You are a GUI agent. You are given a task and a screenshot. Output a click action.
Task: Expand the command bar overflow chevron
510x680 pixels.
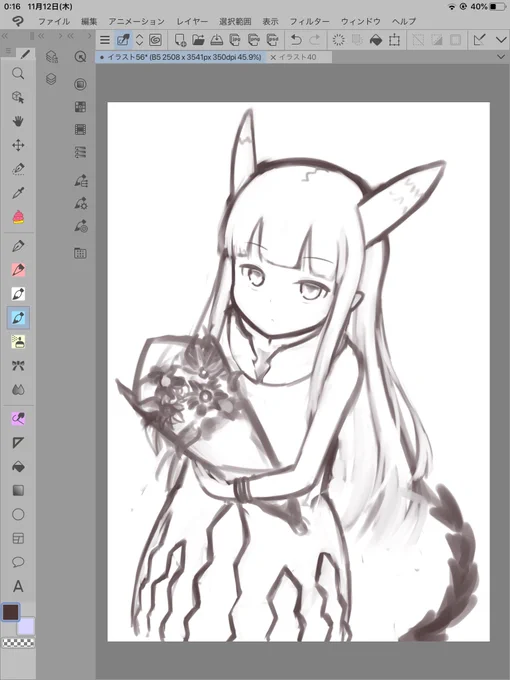(x=501, y=40)
